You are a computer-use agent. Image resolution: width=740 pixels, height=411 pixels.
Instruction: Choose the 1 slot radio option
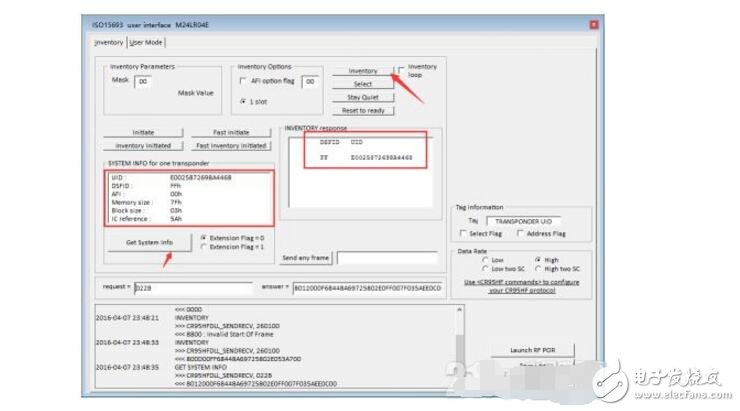[x=244, y=102]
